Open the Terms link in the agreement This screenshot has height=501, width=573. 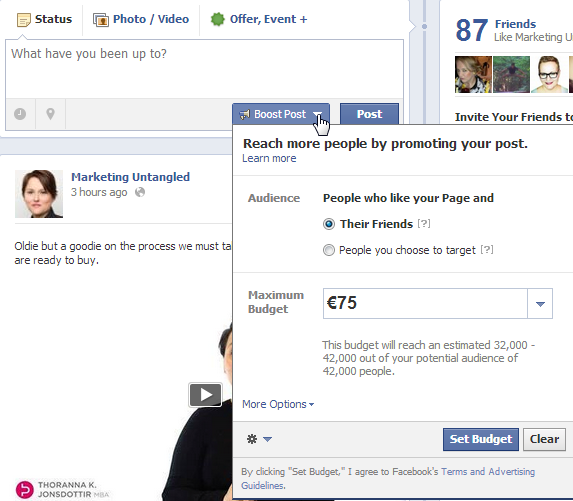(x=455, y=472)
